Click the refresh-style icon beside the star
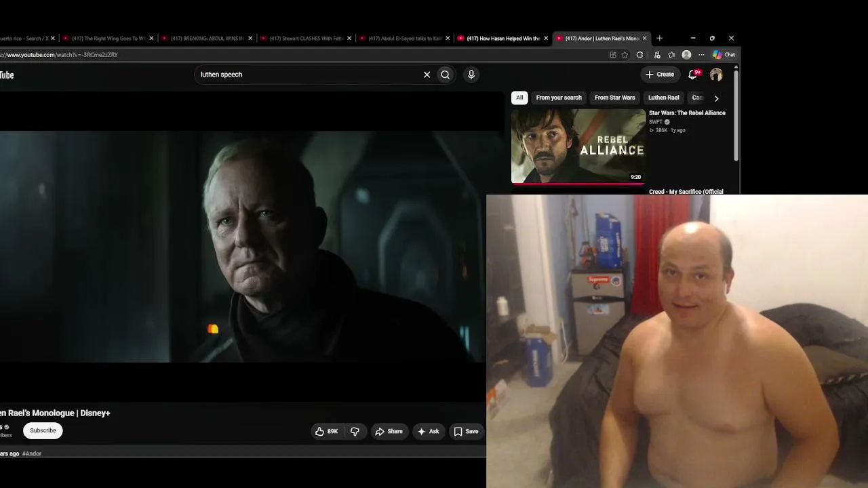This screenshot has width=868, height=488. pyautogui.click(x=639, y=55)
